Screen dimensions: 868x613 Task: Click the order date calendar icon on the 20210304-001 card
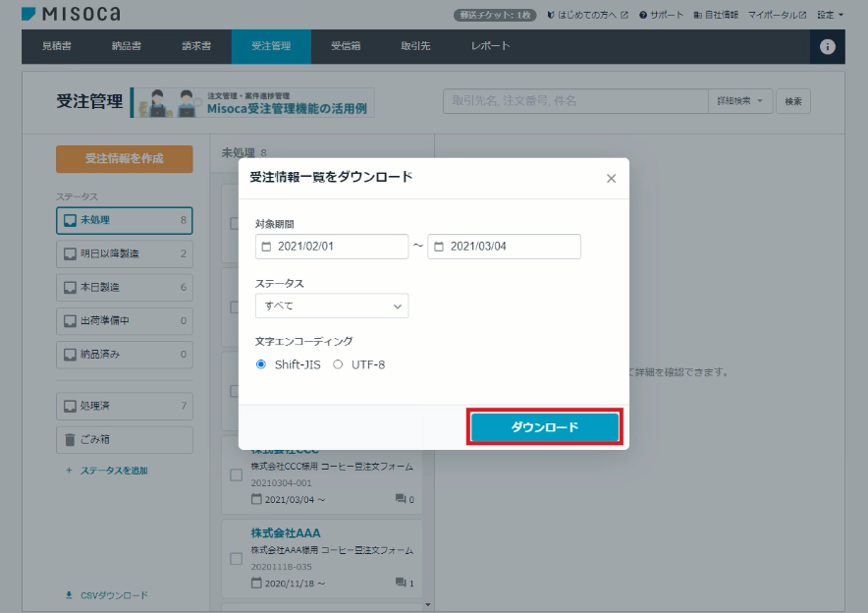[x=256, y=499]
